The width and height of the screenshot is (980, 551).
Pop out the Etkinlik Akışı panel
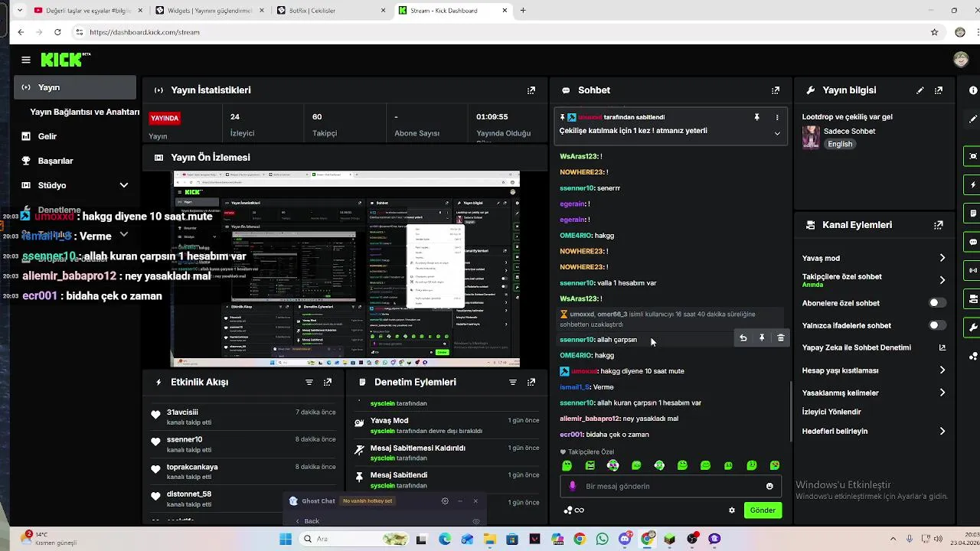(328, 382)
